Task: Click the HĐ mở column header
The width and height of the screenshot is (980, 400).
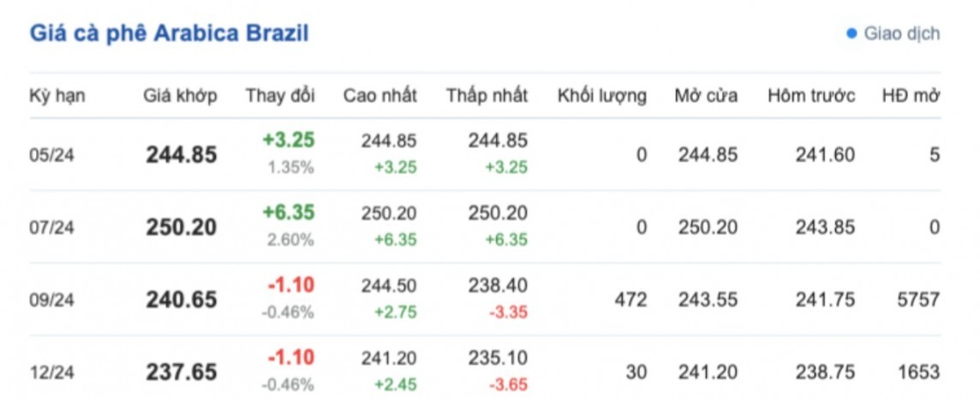Action: (911, 95)
